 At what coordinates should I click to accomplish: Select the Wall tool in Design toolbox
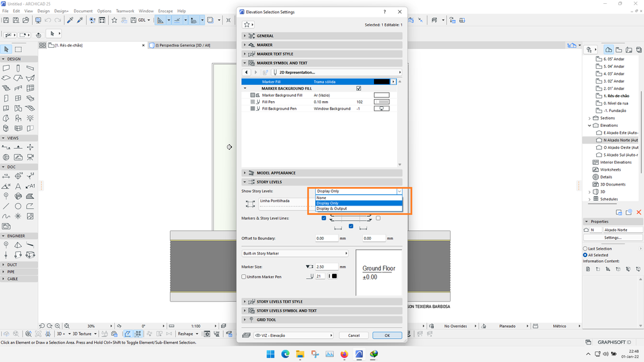pyautogui.click(x=6, y=68)
